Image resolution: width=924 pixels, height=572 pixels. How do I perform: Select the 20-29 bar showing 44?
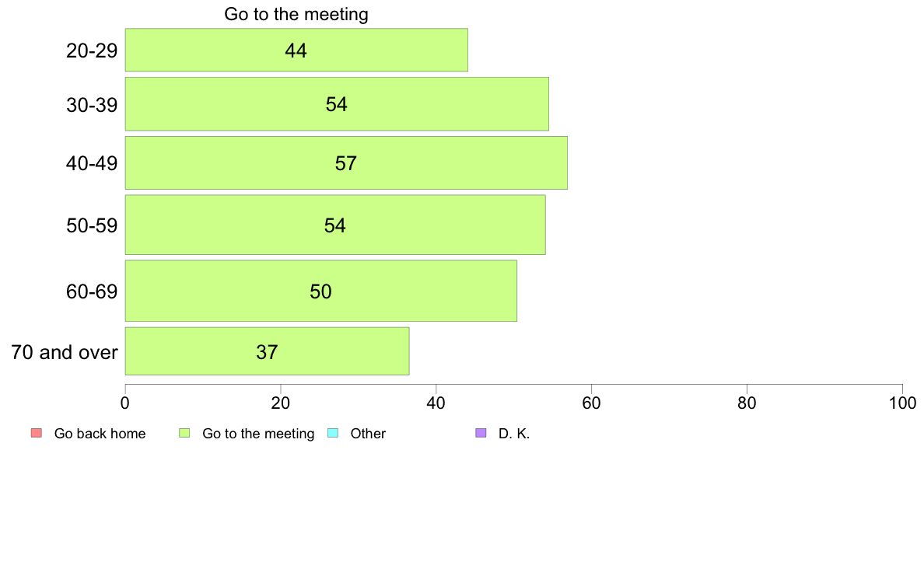pos(296,50)
